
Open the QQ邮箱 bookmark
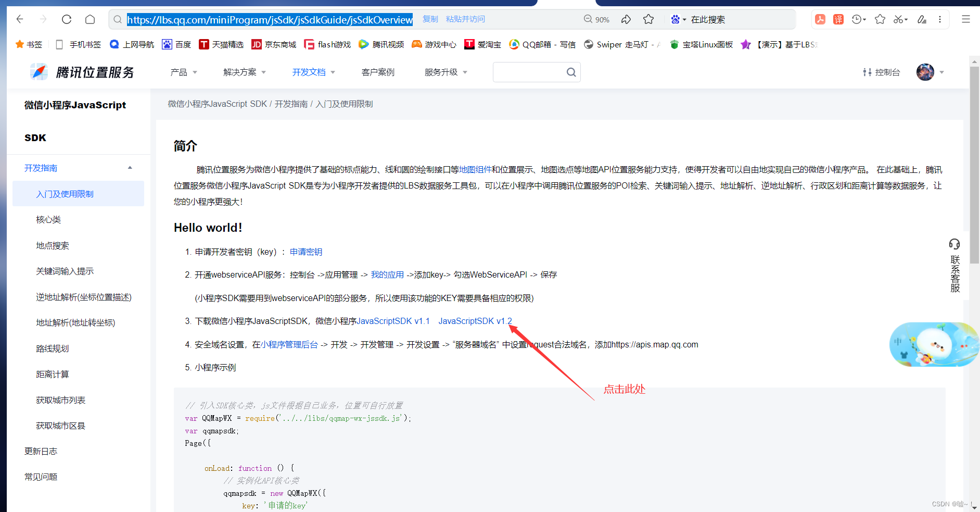pyautogui.click(x=542, y=44)
